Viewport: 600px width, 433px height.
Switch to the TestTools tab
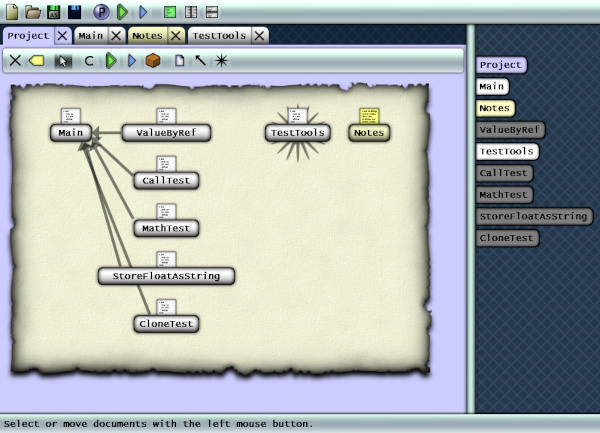point(219,36)
